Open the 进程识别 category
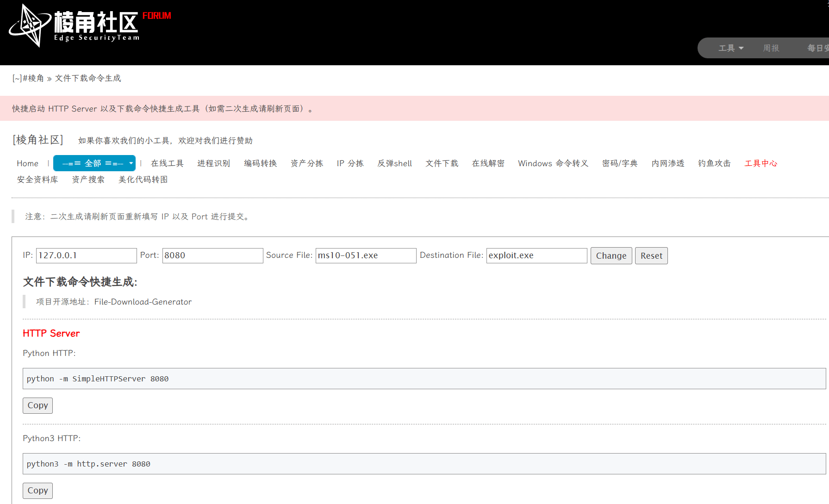 click(x=214, y=163)
